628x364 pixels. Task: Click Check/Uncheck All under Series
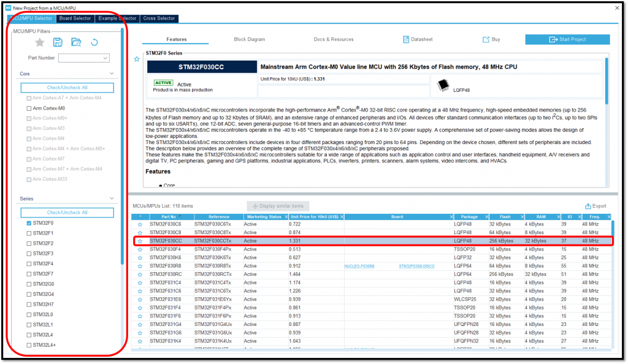[67, 213]
